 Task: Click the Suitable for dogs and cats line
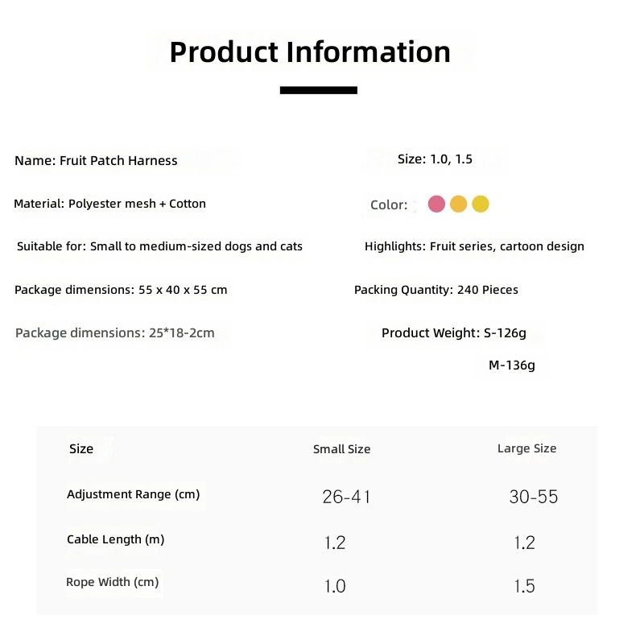pyautogui.click(x=159, y=246)
